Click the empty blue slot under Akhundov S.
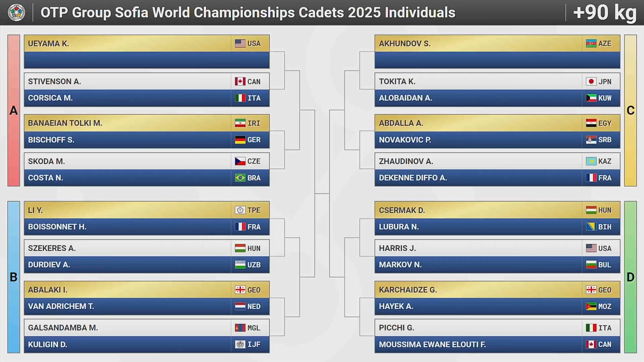Viewport: 644px width, 362px height. (497, 60)
